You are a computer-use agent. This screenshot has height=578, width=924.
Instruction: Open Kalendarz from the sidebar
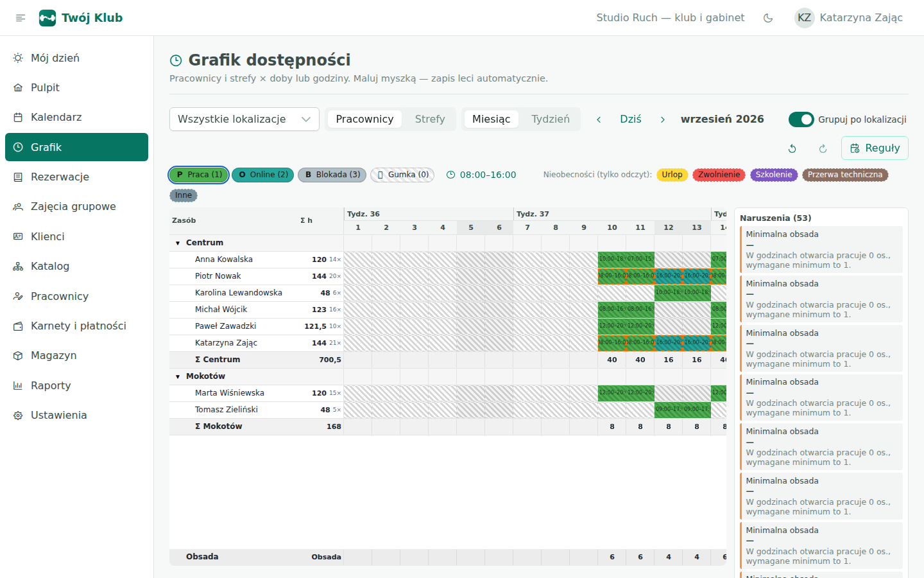point(76,118)
